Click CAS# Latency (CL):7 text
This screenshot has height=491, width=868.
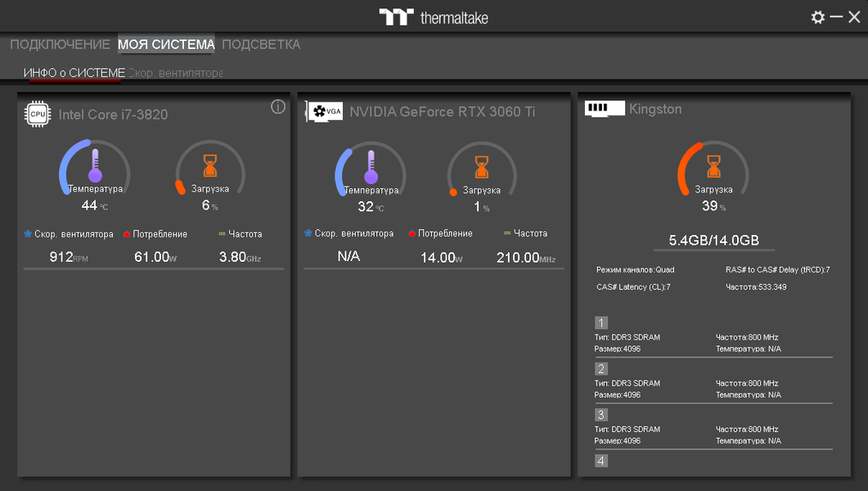tap(633, 286)
